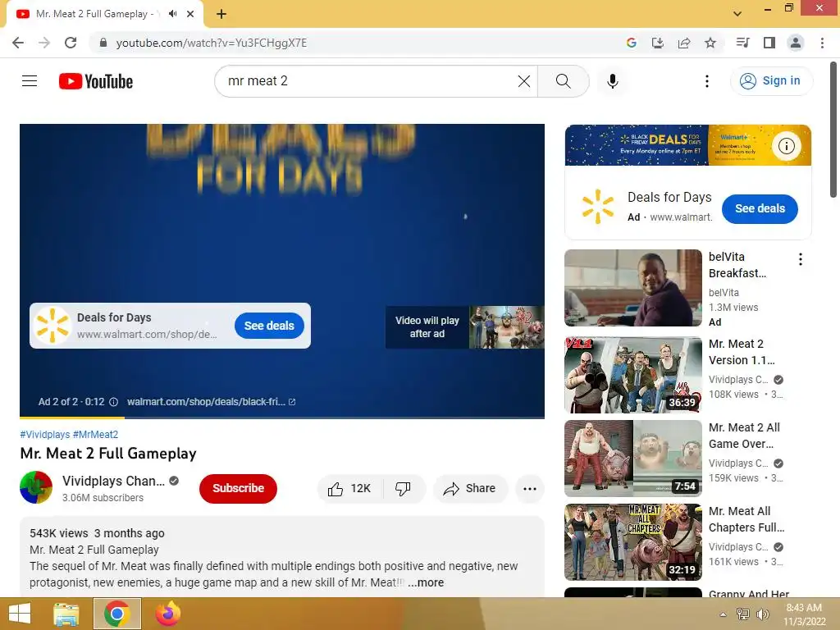Click the address bar URL
Image resolution: width=840 pixels, height=630 pixels.
[x=212, y=43]
